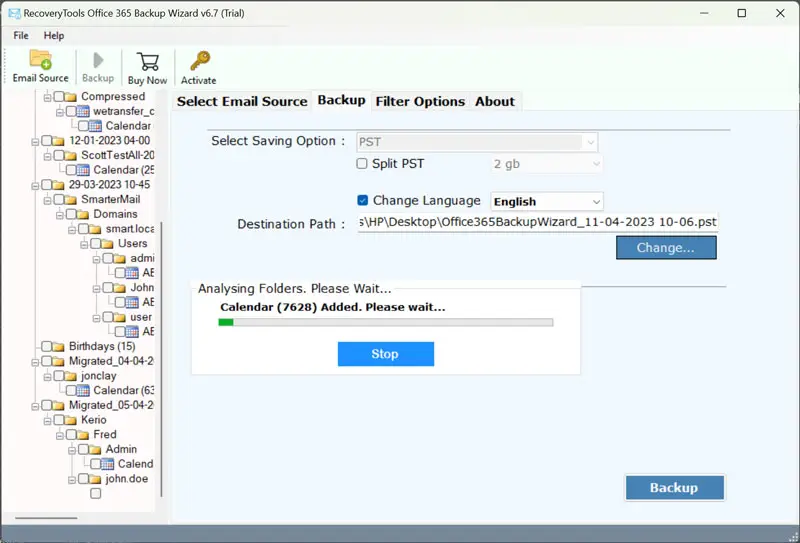Image resolution: width=800 pixels, height=543 pixels.
Task: Collapse the Migrated_05-04 tree node
Action: (x=35, y=406)
